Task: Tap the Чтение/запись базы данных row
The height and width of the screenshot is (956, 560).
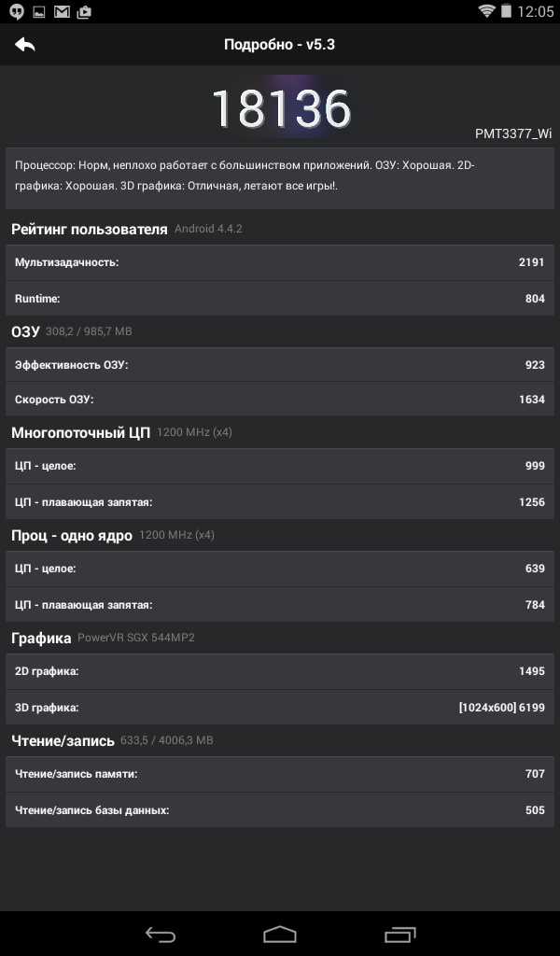Action: click(x=280, y=809)
